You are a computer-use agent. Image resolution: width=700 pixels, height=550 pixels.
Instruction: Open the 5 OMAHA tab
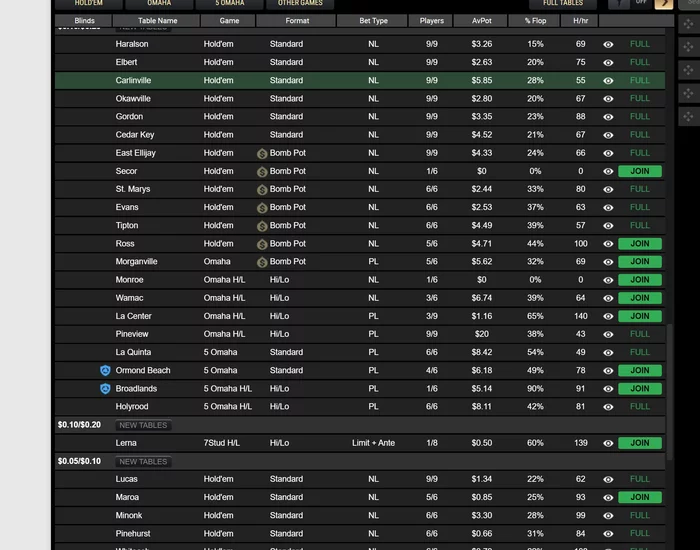click(x=229, y=4)
